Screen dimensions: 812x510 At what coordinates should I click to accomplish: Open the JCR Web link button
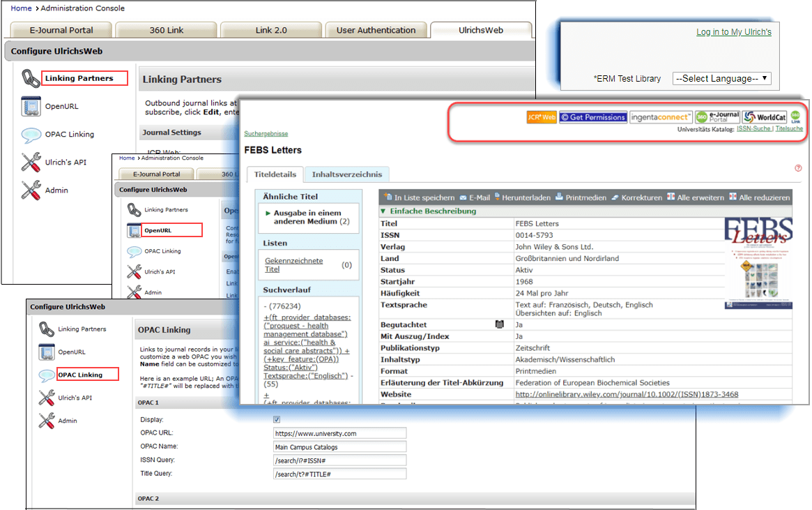pos(541,117)
